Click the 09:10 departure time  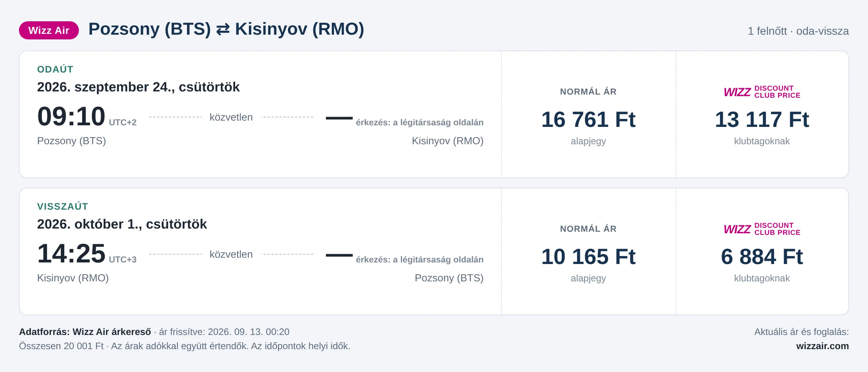(x=71, y=117)
